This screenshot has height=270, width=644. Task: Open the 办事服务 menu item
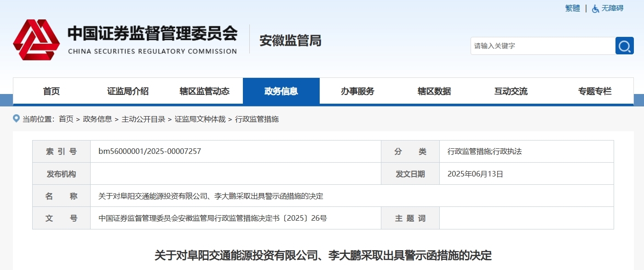[x=357, y=91]
